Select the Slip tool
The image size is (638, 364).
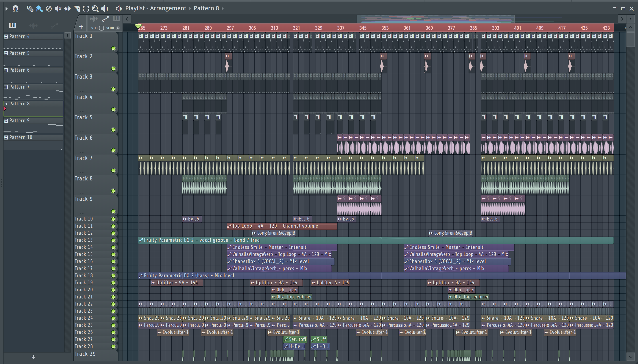[x=67, y=9]
